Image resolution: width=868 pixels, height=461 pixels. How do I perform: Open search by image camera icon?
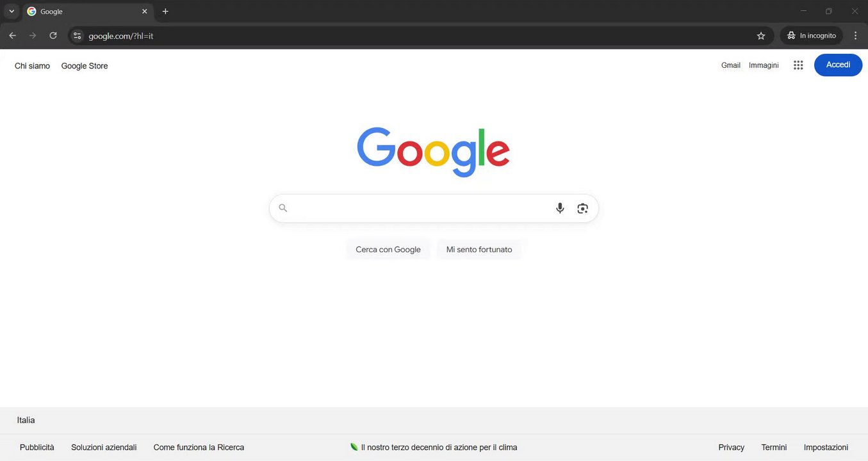tap(582, 208)
